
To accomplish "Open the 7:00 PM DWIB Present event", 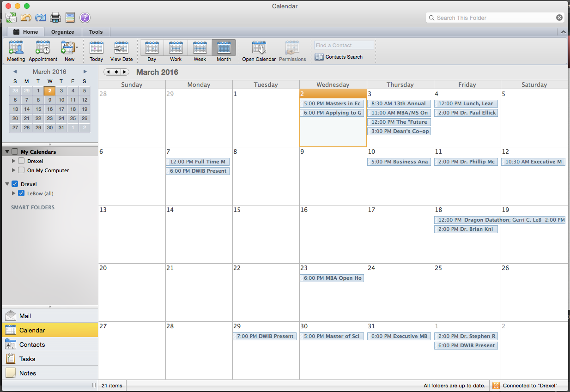I will click(x=265, y=336).
